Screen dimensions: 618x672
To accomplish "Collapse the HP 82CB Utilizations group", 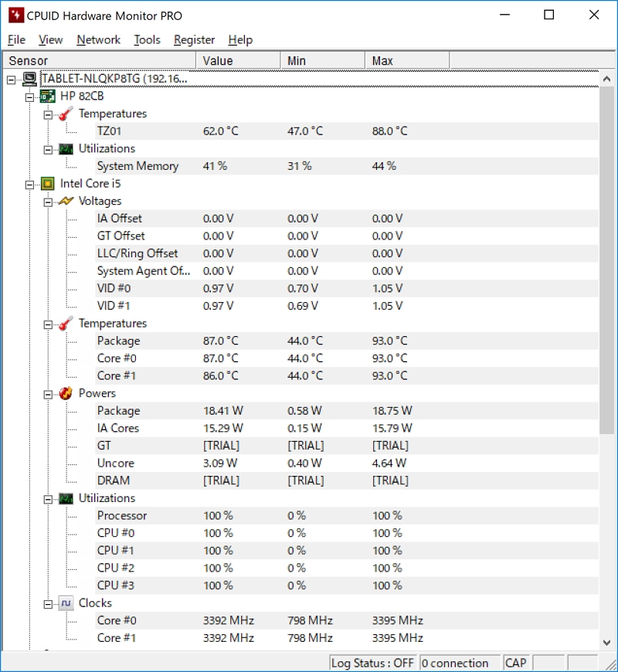I will pos(48,150).
